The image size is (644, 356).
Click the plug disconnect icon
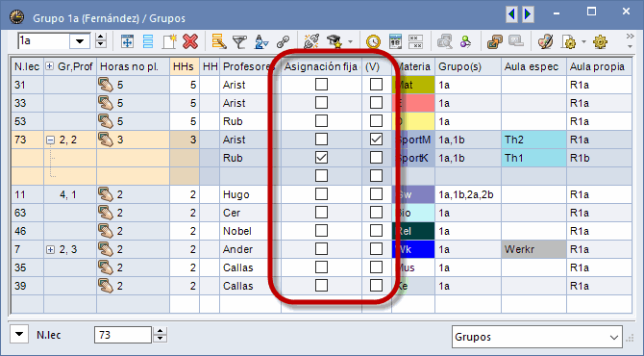311,41
